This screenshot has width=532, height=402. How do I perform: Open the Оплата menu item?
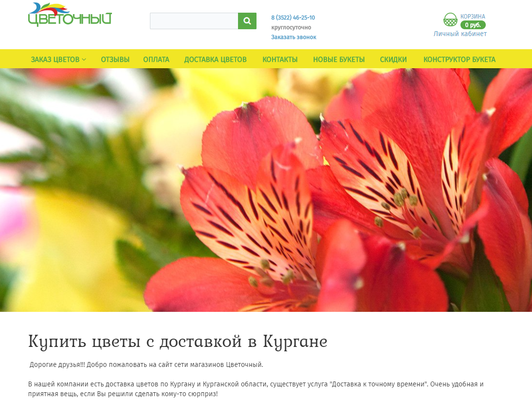156,59
